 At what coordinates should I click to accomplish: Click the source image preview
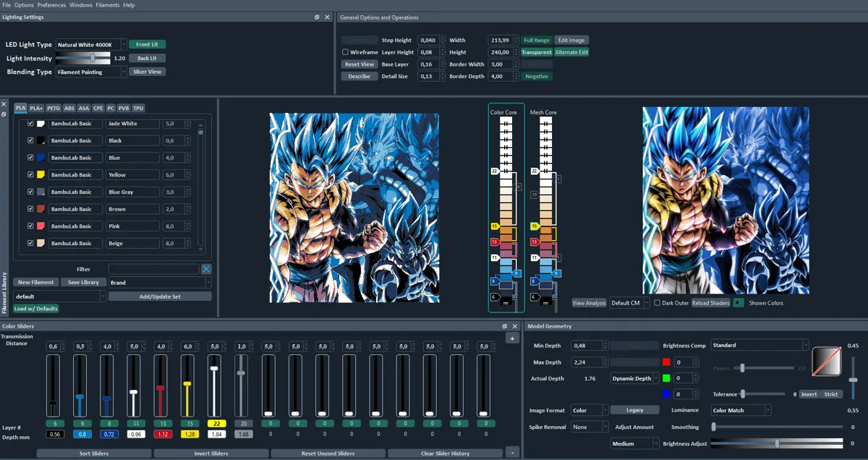click(x=354, y=208)
